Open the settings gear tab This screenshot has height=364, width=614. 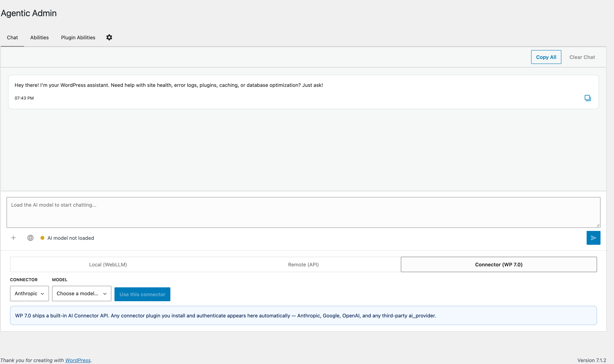point(109,37)
